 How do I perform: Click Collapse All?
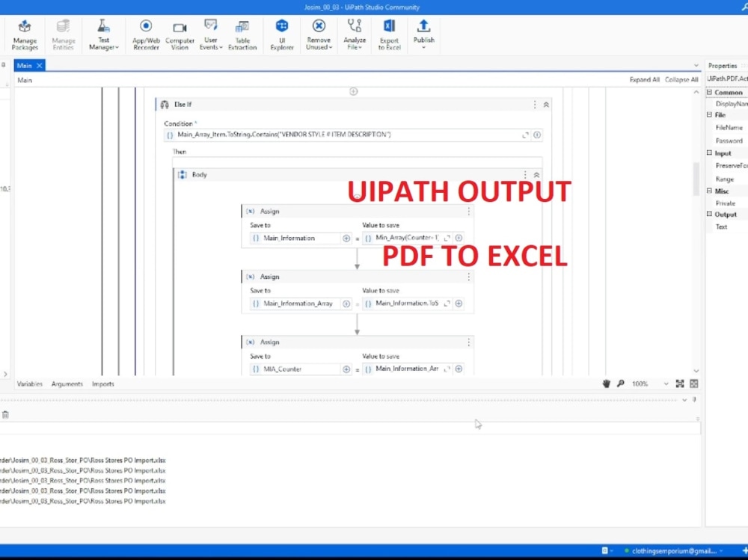[x=681, y=80]
